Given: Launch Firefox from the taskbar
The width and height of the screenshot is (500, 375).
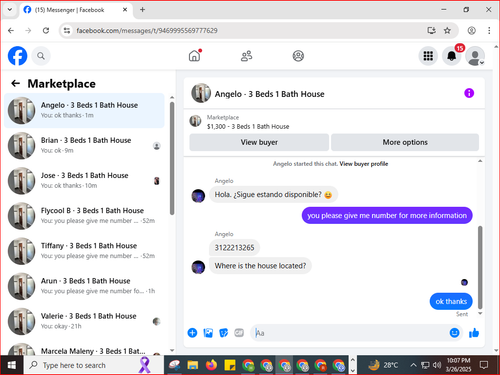Looking at the screenshot, I should coord(211,365).
